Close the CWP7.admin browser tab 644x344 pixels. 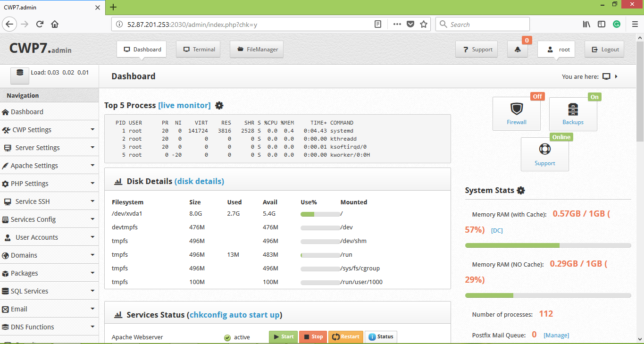click(x=98, y=8)
